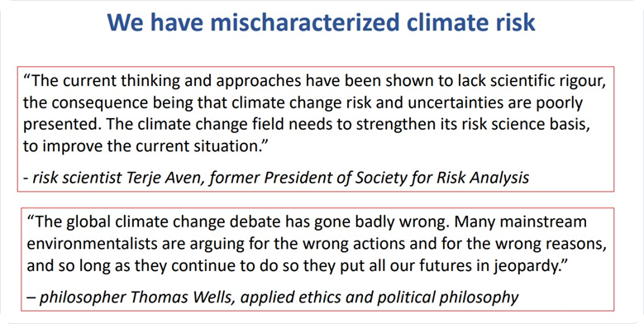Select the first red-bordered quote box
Screen dimensions: 644x324
(316, 129)
